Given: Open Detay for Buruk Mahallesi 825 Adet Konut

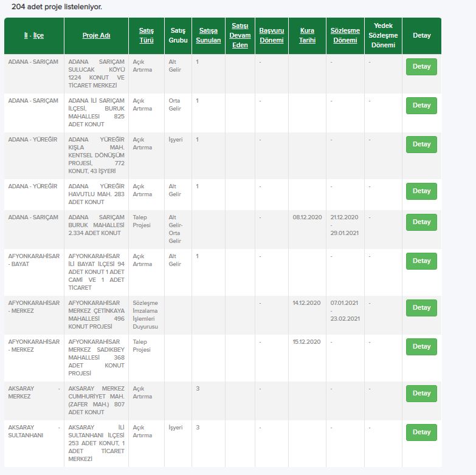Looking at the screenshot, I should point(421,106).
